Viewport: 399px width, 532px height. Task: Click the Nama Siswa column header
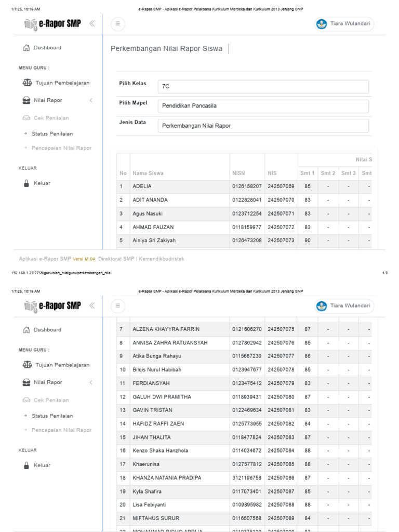(148, 174)
